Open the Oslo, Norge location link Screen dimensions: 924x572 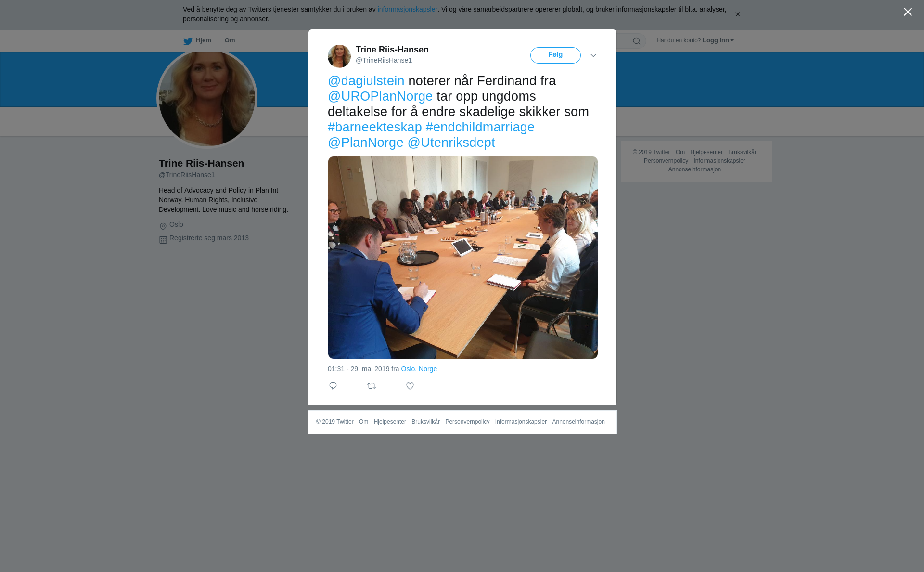tap(419, 369)
